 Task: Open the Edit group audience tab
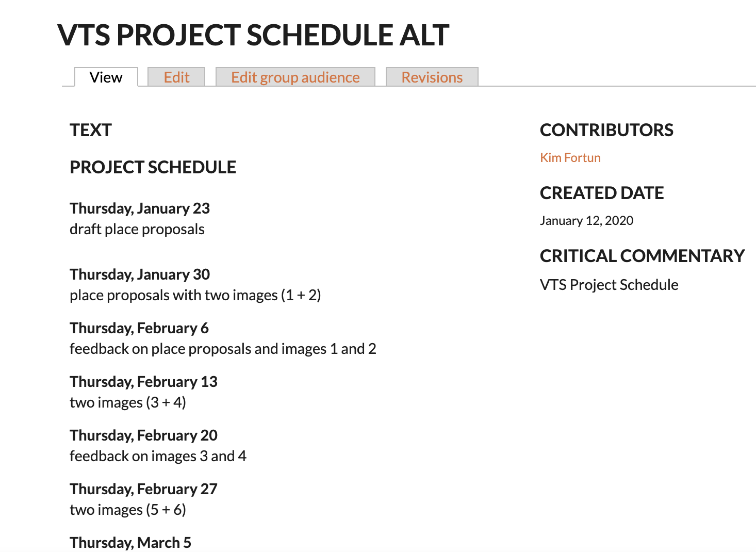coord(295,77)
